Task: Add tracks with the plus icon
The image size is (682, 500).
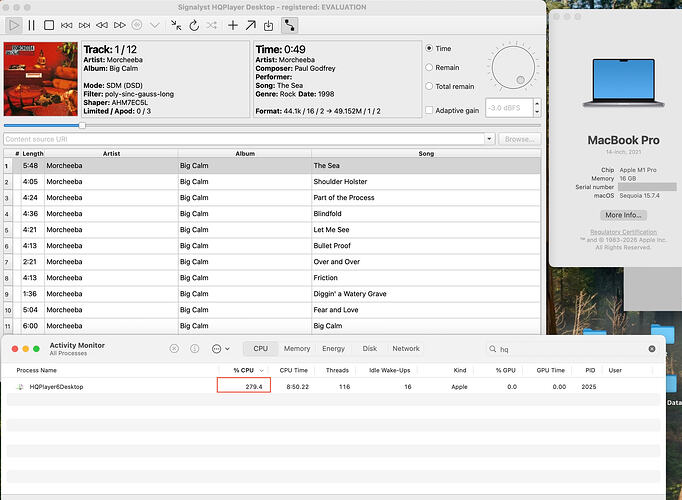Action: [233, 25]
